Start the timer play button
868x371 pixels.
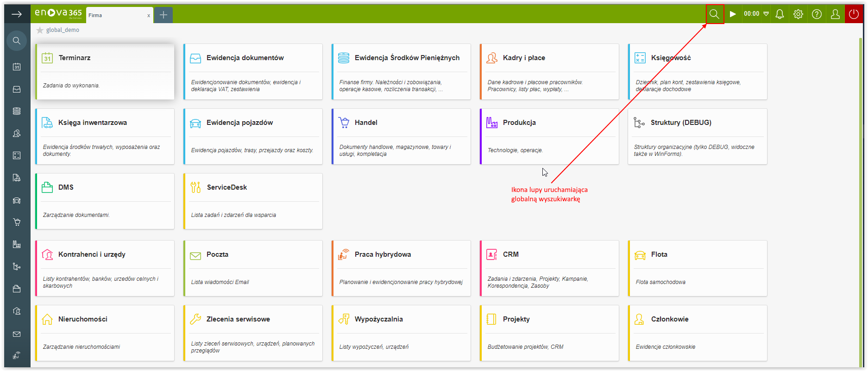[733, 14]
